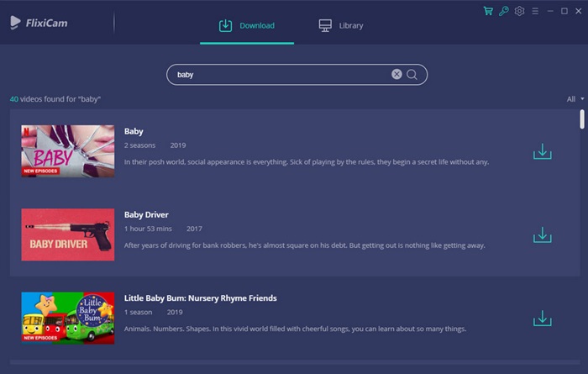Open the key registration icon
This screenshot has height=374, width=588.
click(x=504, y=11)
